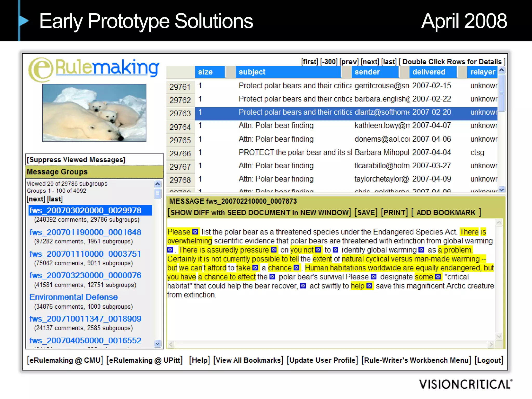Click the [SAVE] message button

(366, 212)
